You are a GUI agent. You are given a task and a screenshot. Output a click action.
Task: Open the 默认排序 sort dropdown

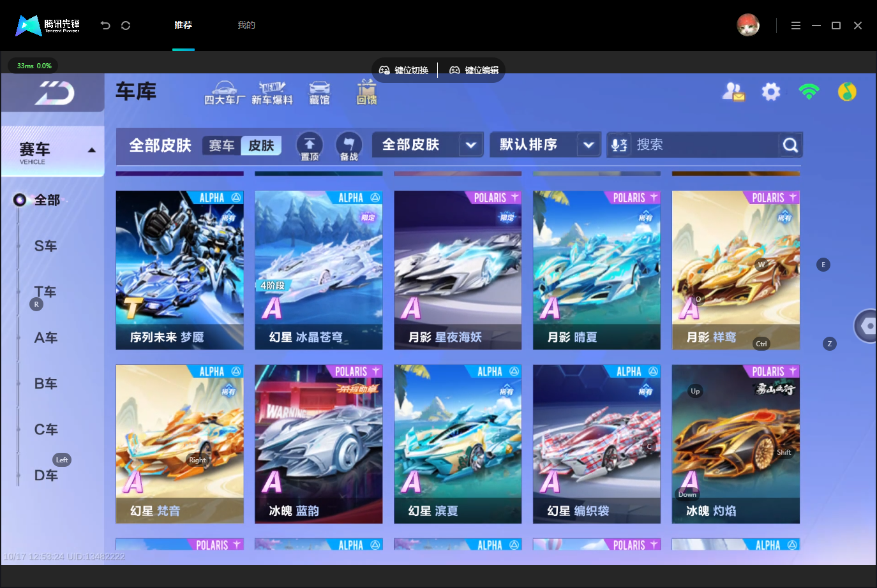click(545, 145)
